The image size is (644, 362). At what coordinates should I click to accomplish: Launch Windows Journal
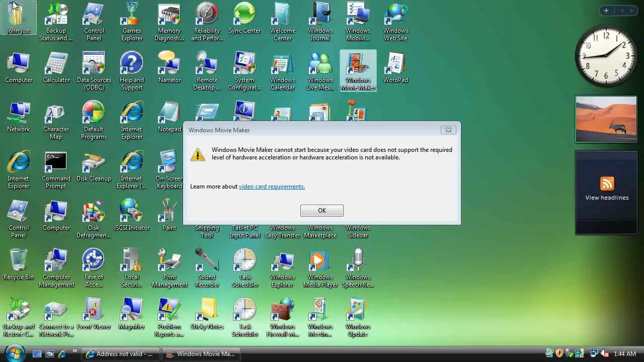320,22
